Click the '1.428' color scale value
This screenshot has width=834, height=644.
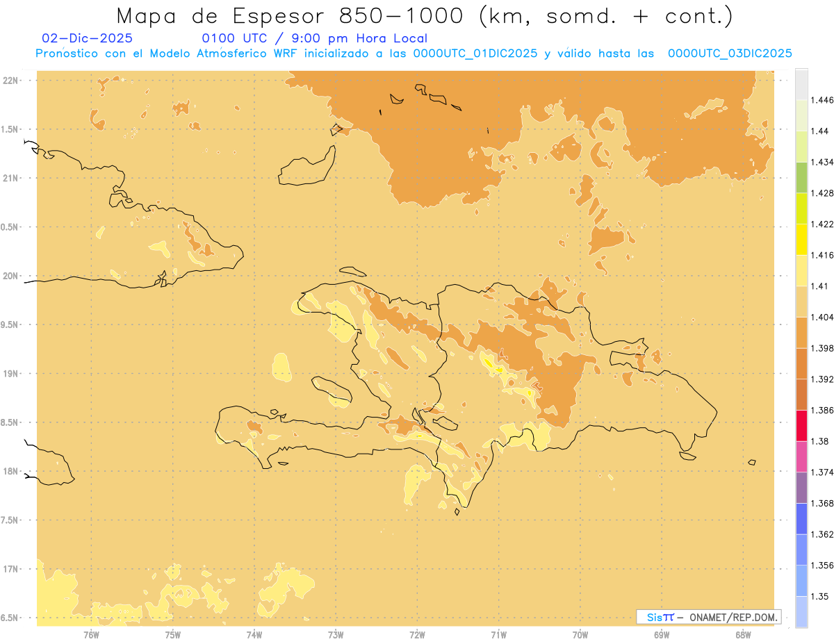(x=823, y=193)
